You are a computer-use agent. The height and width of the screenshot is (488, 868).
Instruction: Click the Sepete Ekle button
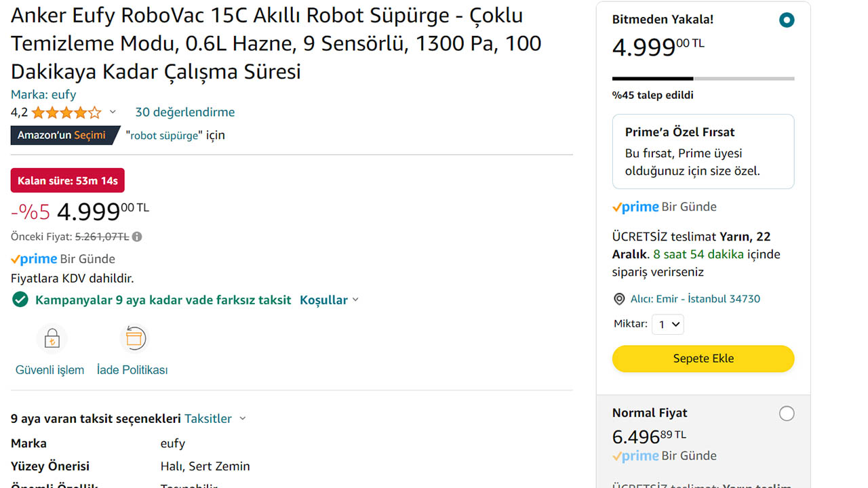tap(703, 359)
